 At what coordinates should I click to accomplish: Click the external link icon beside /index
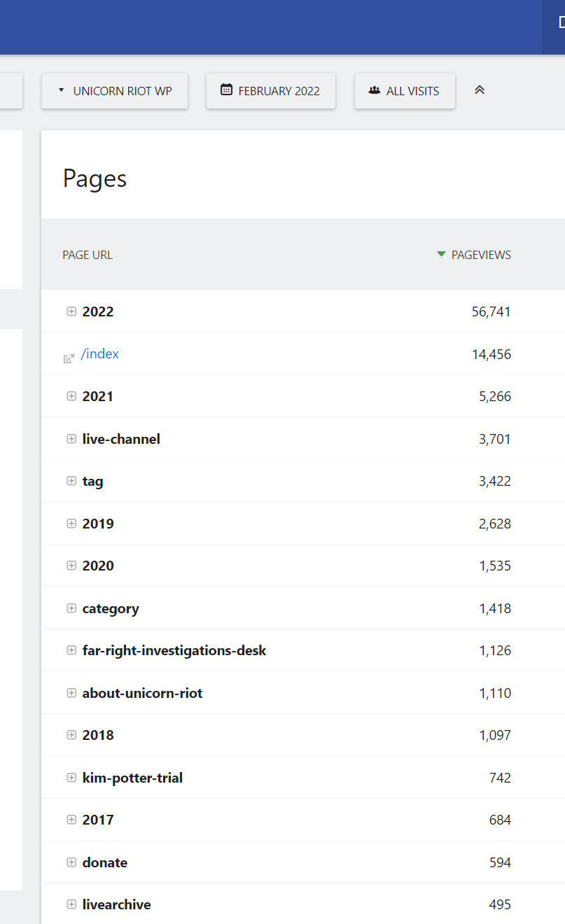(x=69, y=358)
